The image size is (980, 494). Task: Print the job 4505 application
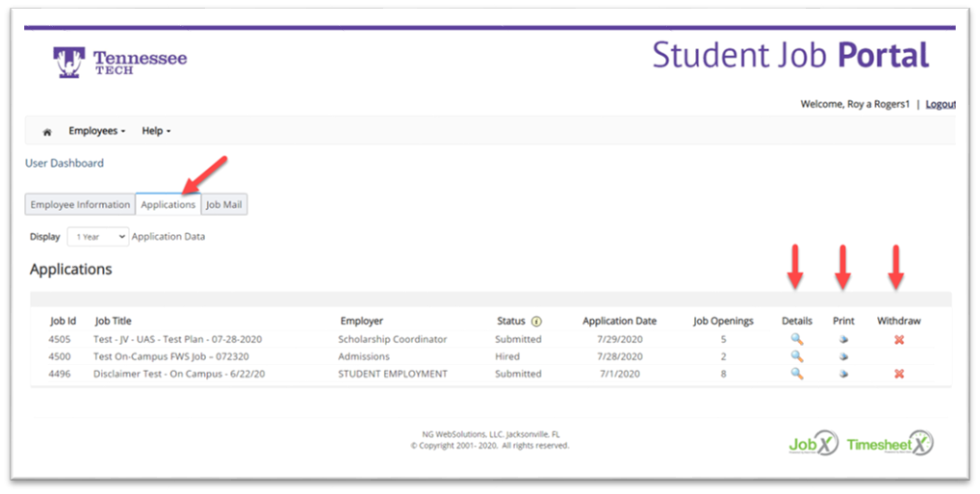tap(843, 340)
